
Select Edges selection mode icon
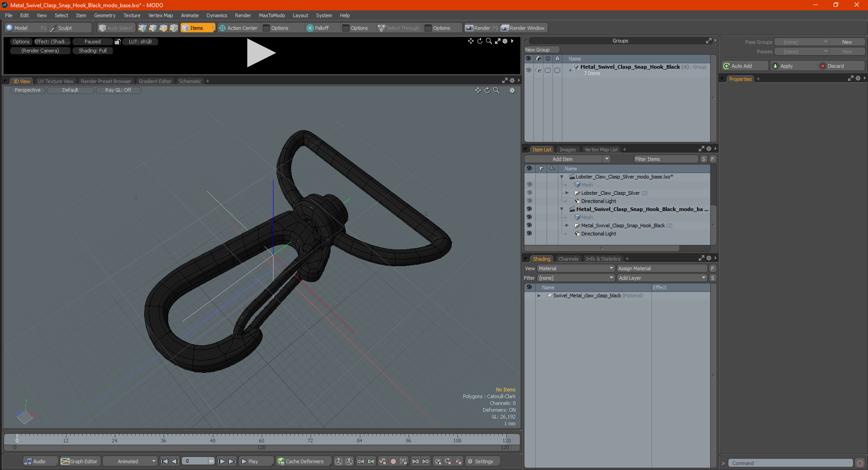click(153, 28)
